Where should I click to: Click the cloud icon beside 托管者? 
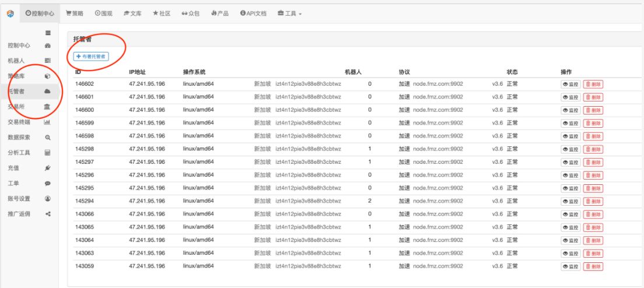coord(48,91)
